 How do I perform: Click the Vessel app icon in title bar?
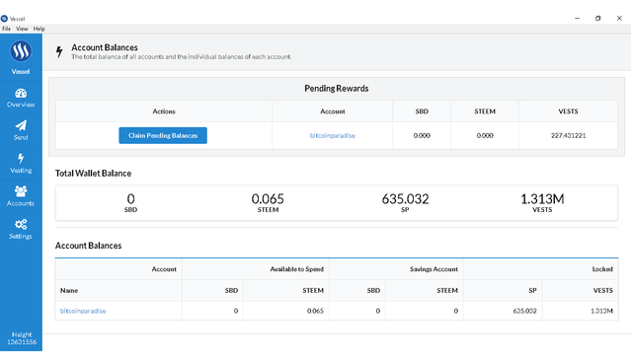pos(4,18)
